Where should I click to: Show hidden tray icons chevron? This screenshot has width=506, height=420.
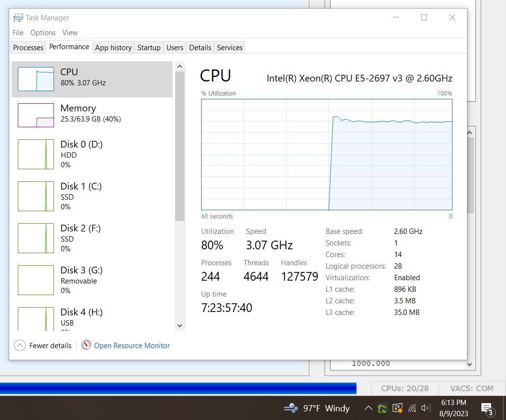tap(368, 408)
